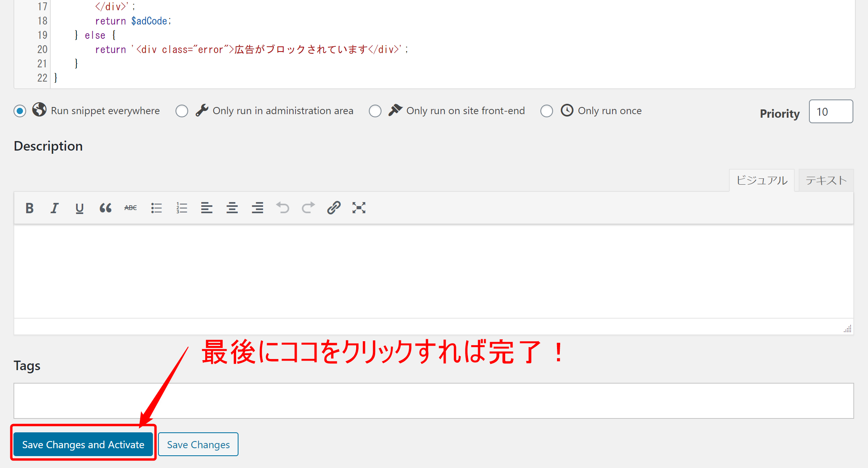Click the wrench icon for administration area
The width and height of the screenshot is (868, 468).
(x=202, y=110)
